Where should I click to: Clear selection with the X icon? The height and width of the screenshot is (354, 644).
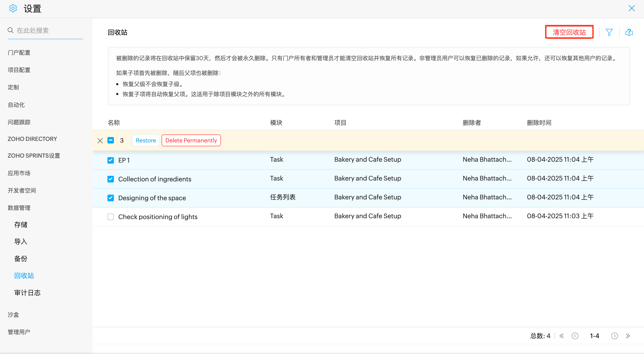[x=100, y=141]
